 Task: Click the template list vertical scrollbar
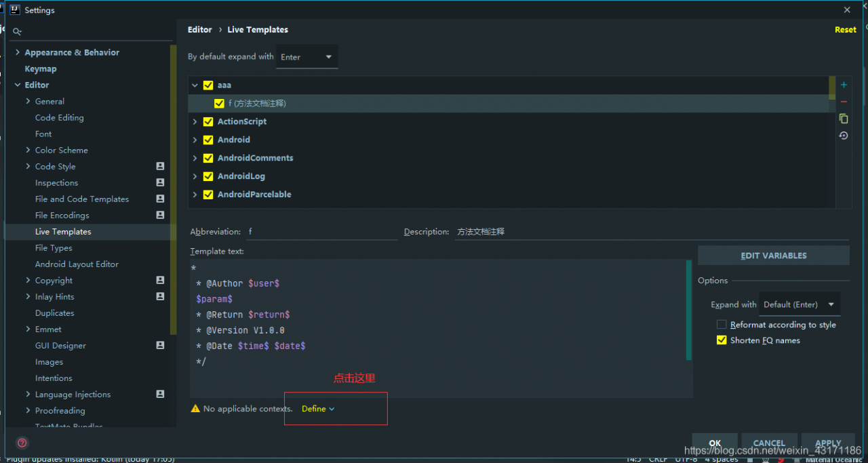831,88
